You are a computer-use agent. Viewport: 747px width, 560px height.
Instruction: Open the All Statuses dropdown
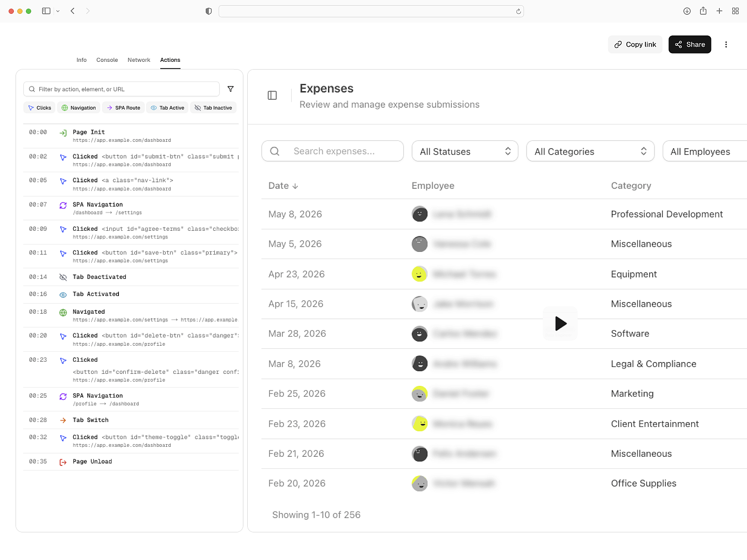coord(465,151)
